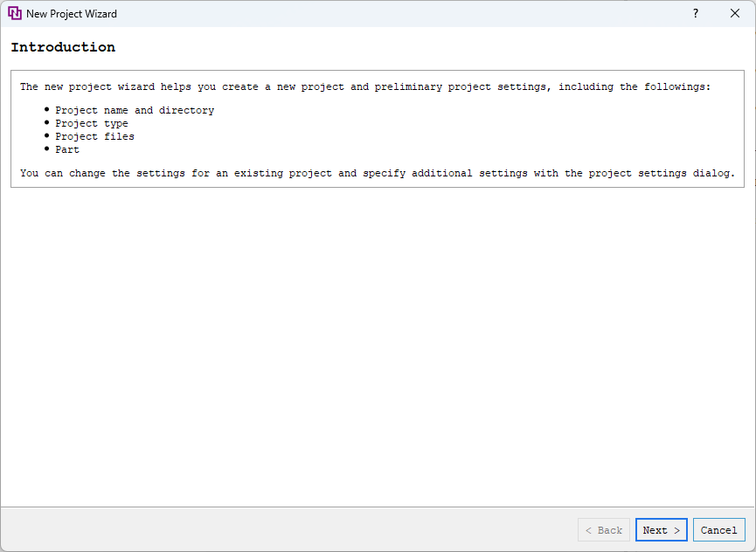This screenshot has height=552, width=756.
Task: Open context help with the question mark icon
Action: pos(695,13)
